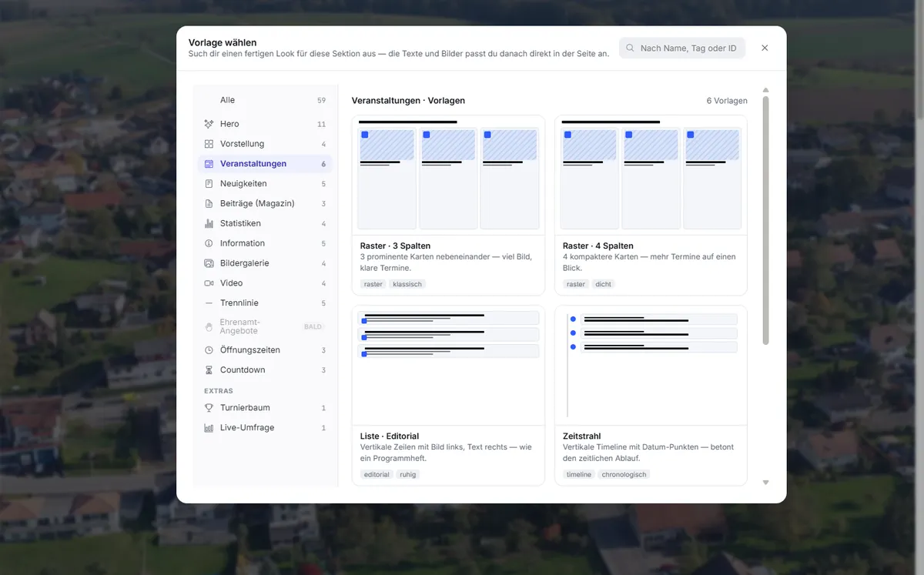Click the 'raster' tag under Raster · 4 Spalten
The width and height of the screenshot is (924, 575).
pyautogui.click(x=576, y=284)
